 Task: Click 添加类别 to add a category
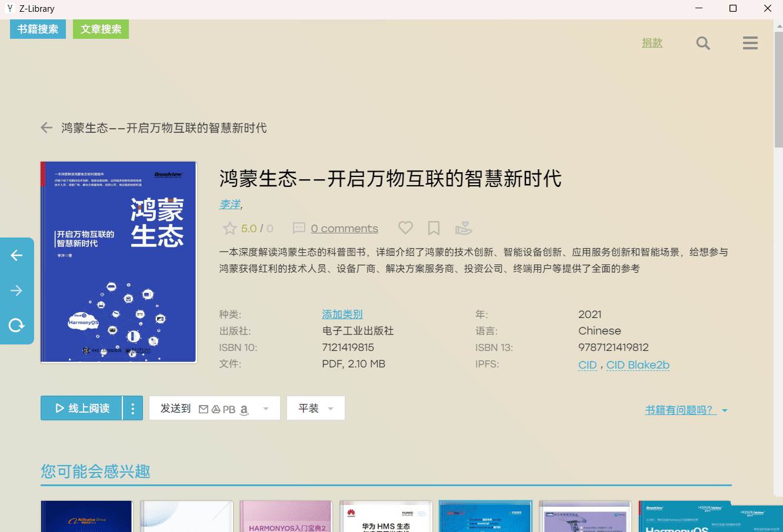342,314
